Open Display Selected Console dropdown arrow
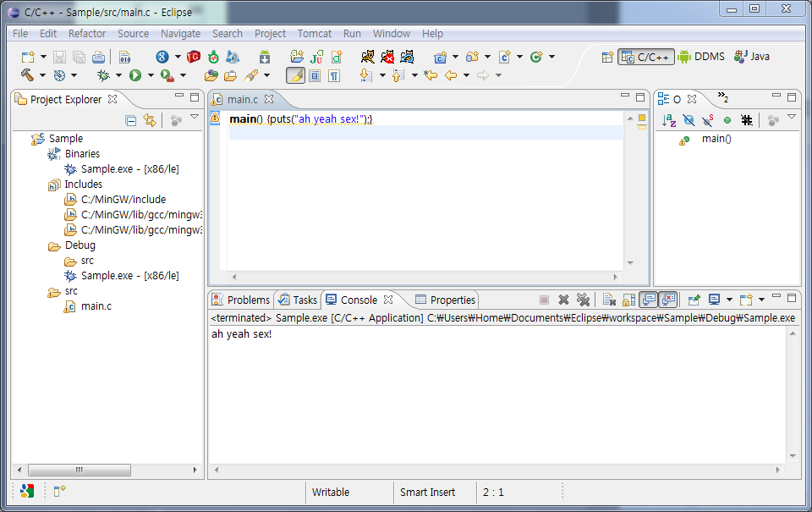Screen dimensions: 812x512 pos(729,300)
